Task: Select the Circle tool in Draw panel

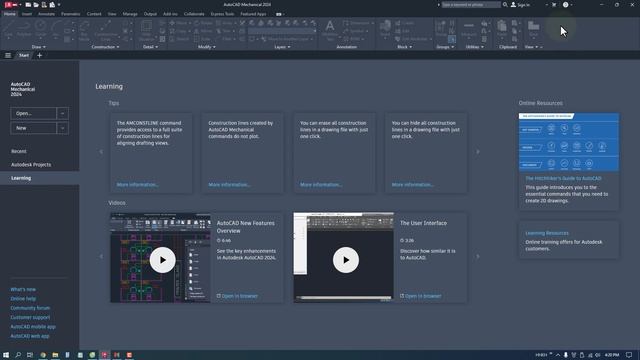Action: pos(40,29)
